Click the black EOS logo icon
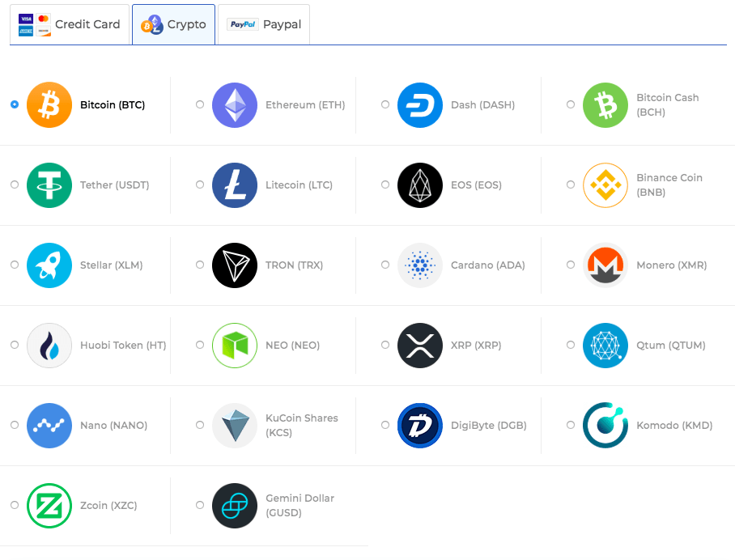The height and width of the screenshot is (560, 735). click(420, 185)
